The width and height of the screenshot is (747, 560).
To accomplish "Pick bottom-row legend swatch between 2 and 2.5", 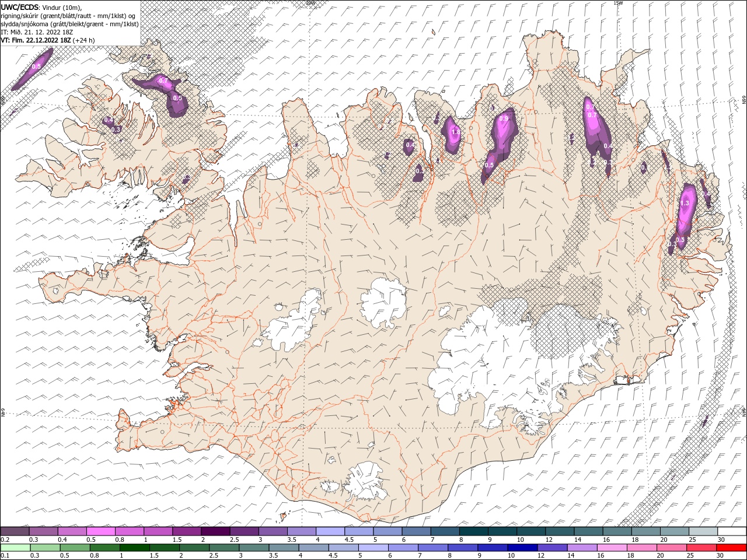I will coord(194,548).
